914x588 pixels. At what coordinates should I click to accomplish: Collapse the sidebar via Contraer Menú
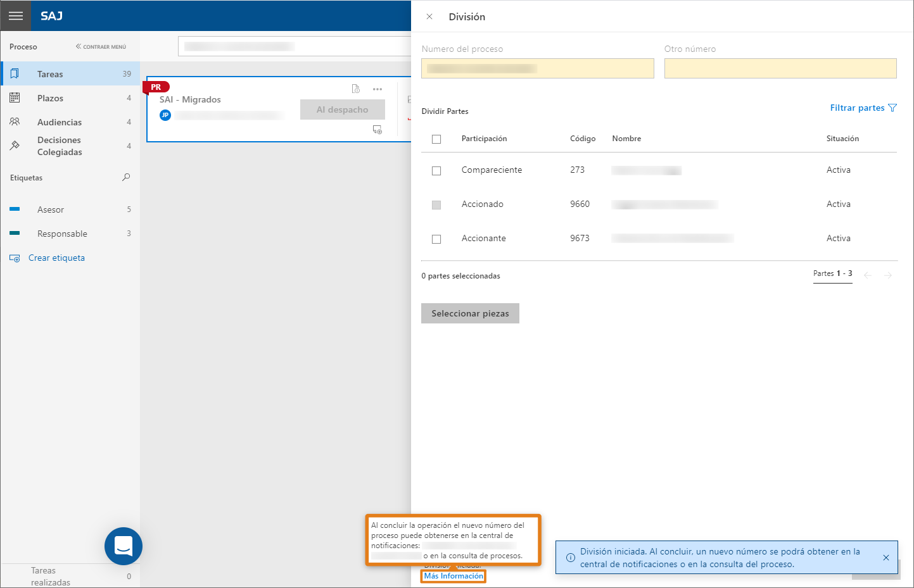click(101, 47)
